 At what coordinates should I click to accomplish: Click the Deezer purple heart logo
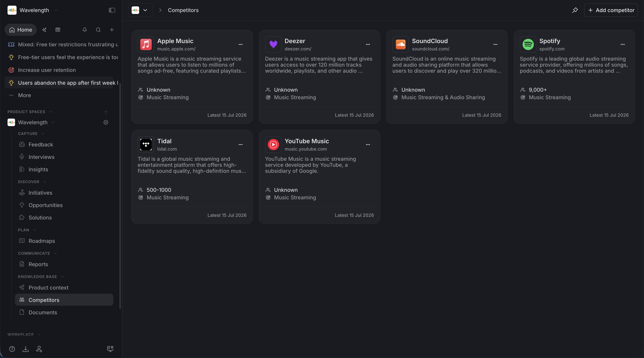[273, 44]
